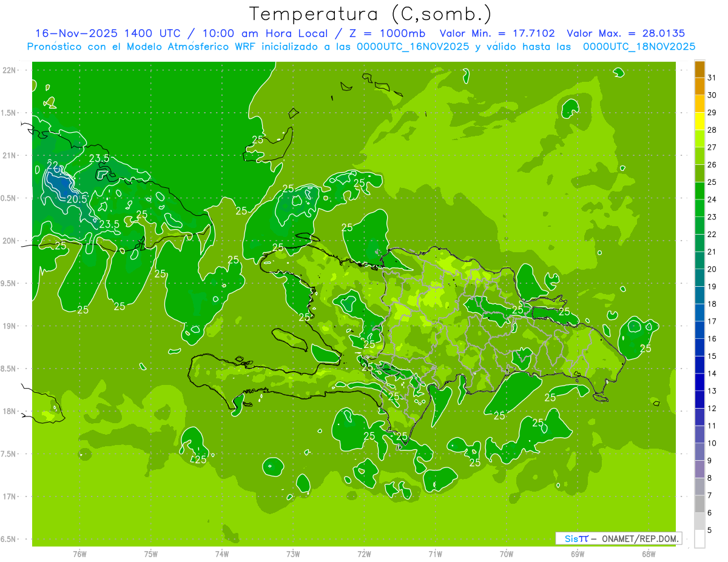Pick the gray legend color between 6 and 7
The width and height of the screenshot is (728, 562).
click(x=699, y=504)
